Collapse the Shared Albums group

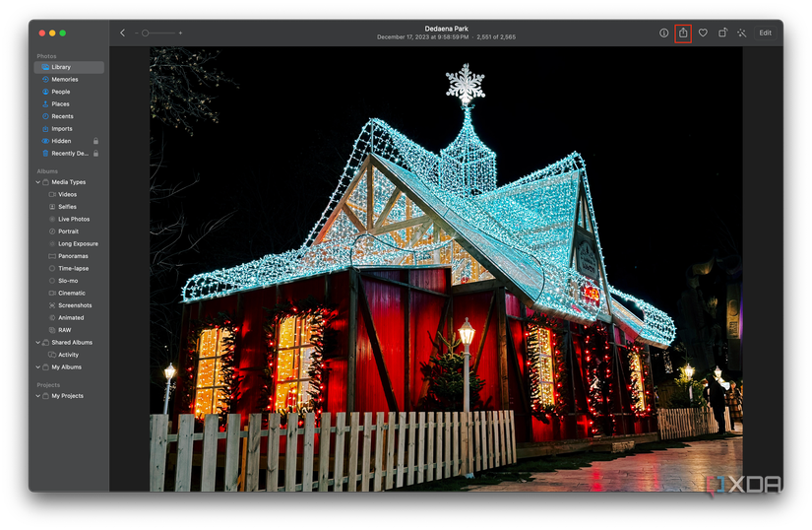point(37,343)
